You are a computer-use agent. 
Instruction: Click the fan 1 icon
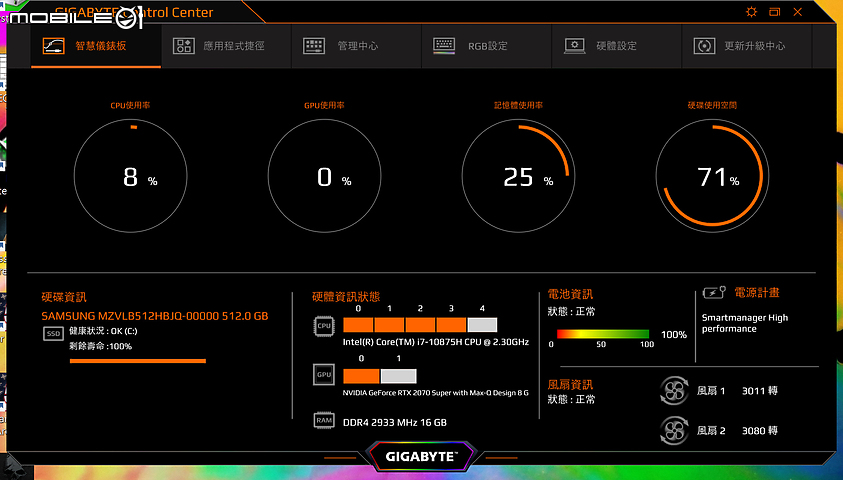[674, 391]
